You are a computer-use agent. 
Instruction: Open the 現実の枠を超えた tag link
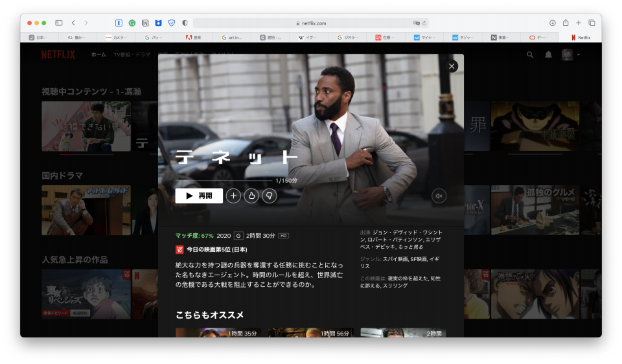[408, 279]
